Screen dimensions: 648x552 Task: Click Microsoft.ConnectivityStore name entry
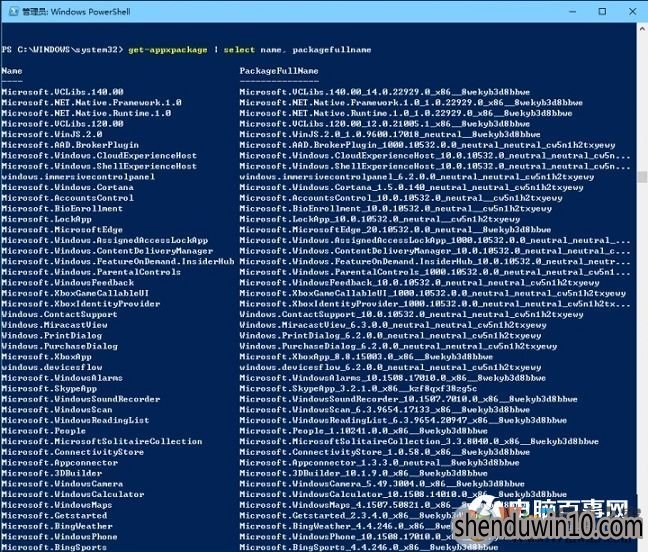tap(73, 452)
